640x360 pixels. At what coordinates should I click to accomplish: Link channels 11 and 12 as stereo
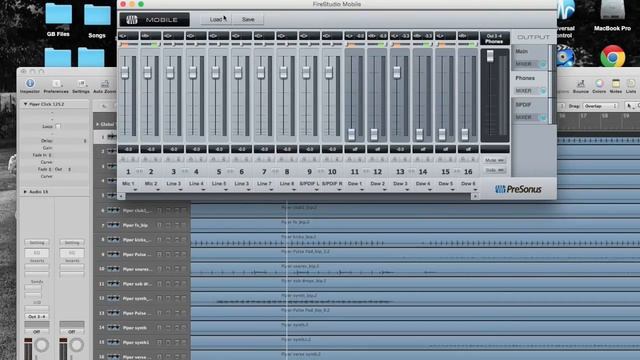(x=366, y=172)
